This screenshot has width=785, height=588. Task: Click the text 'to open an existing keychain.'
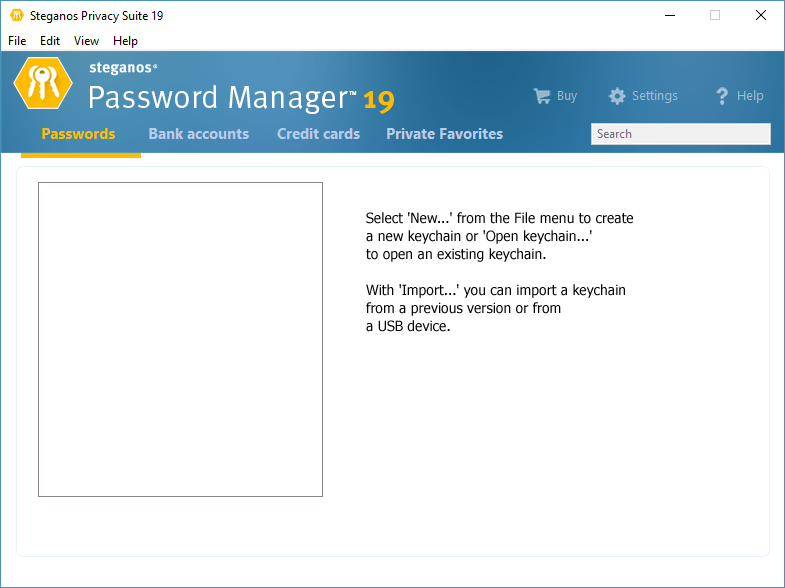pyautogui.click(x=456, y=254)
